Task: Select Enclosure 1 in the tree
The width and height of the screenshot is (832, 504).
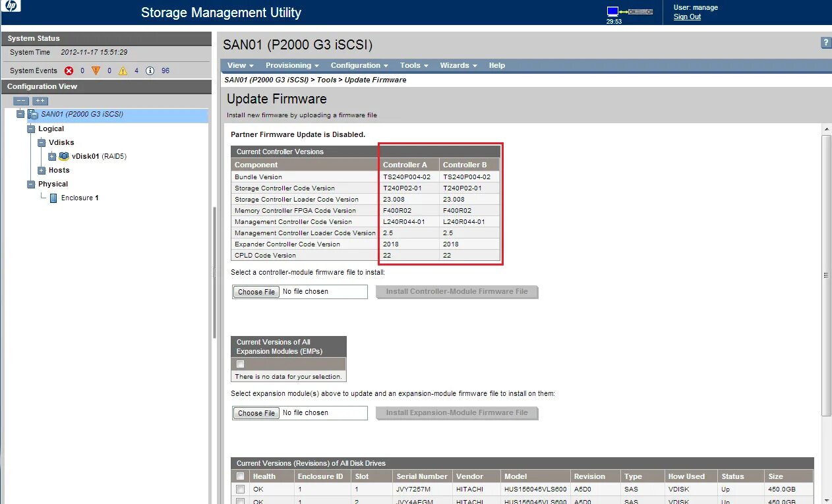Action: [x=80, y=198]
